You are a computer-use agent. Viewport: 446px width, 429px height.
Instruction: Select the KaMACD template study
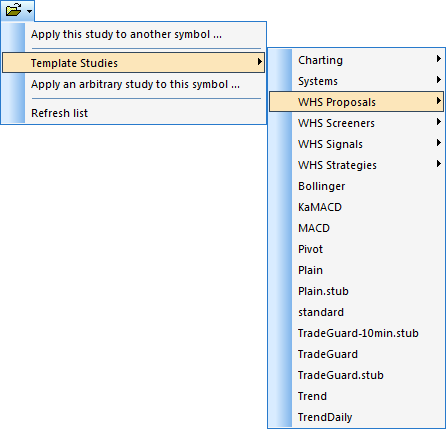coord(356,207)
